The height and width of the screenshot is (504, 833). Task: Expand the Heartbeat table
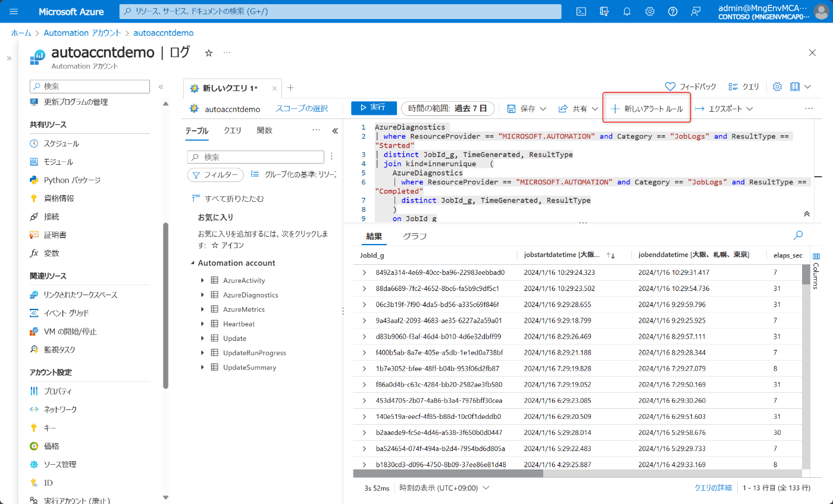tap(203, 324)
